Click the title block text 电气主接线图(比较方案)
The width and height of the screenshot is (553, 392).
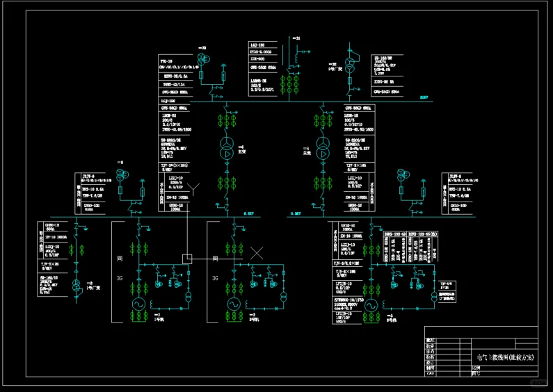[506, 357]
